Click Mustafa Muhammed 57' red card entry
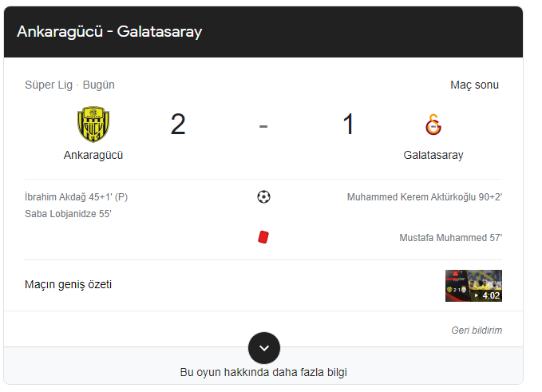Viewport: 542px width, 392px height. pos(451,238)
